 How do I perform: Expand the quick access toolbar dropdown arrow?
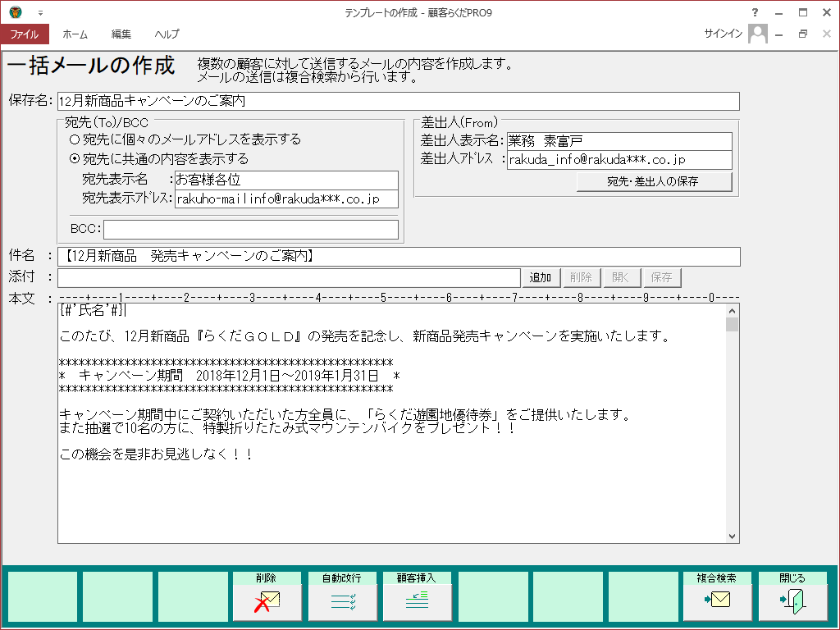tap(40, 14)
